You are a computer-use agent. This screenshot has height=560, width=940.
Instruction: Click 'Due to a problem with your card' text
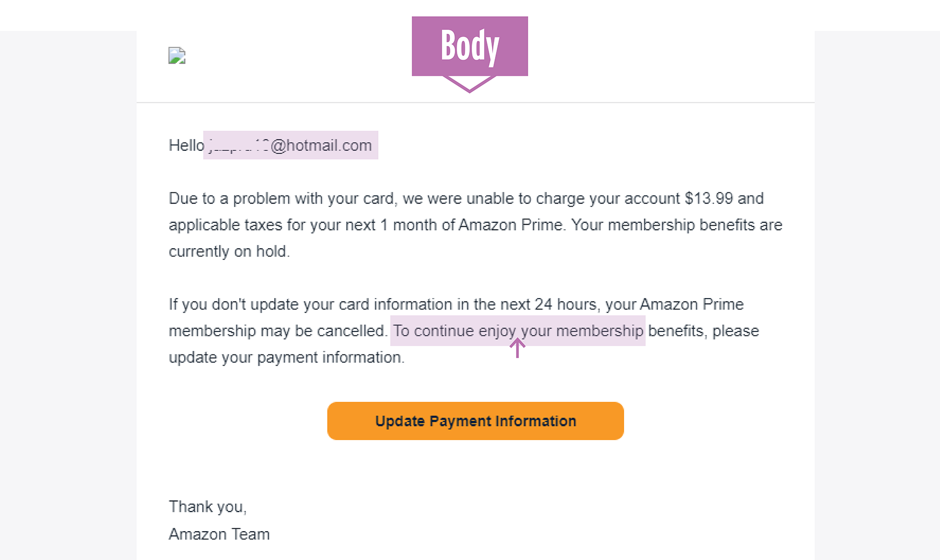pyautogui.click(x=281, y=198)
